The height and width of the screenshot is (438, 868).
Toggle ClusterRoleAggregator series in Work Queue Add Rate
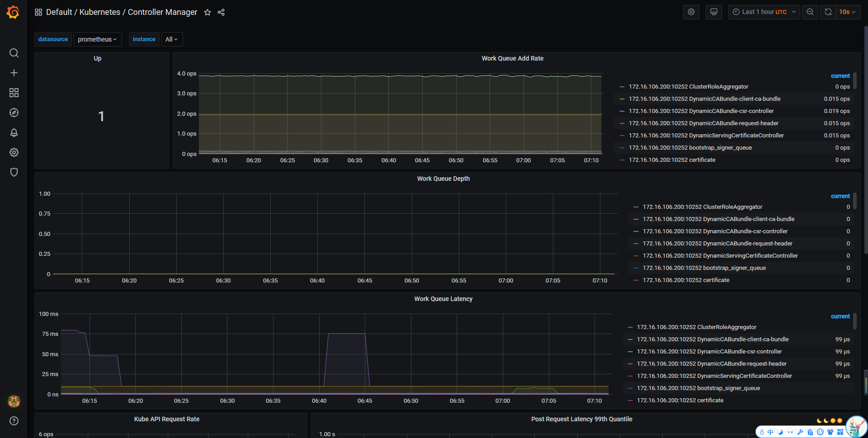pos(689,87)
